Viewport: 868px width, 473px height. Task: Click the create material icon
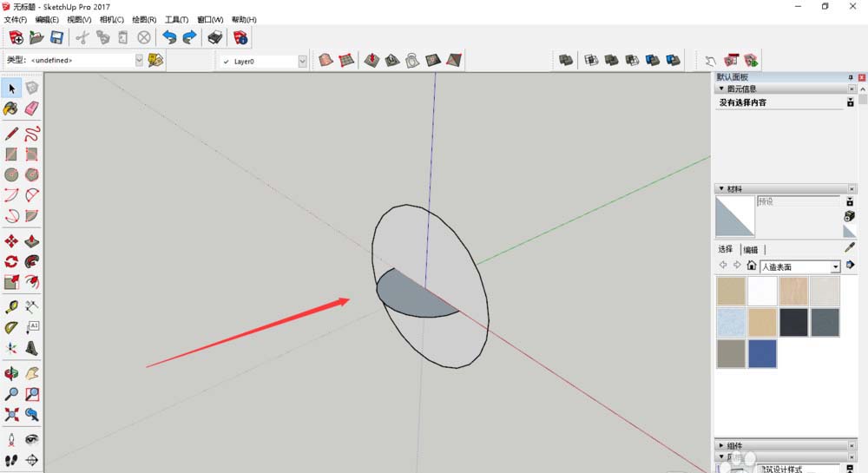[x=849, y=216]
